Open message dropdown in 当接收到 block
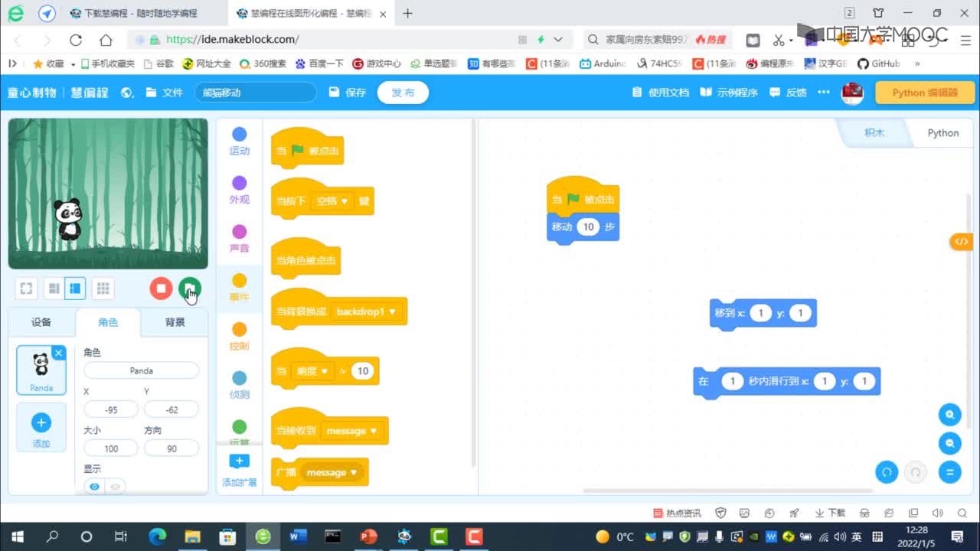 [x=351, y=431]
